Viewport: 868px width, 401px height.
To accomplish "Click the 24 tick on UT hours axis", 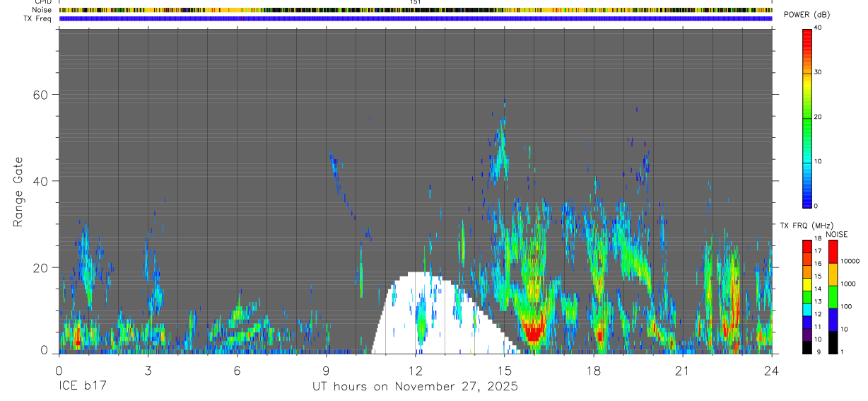I will (771, 371).
